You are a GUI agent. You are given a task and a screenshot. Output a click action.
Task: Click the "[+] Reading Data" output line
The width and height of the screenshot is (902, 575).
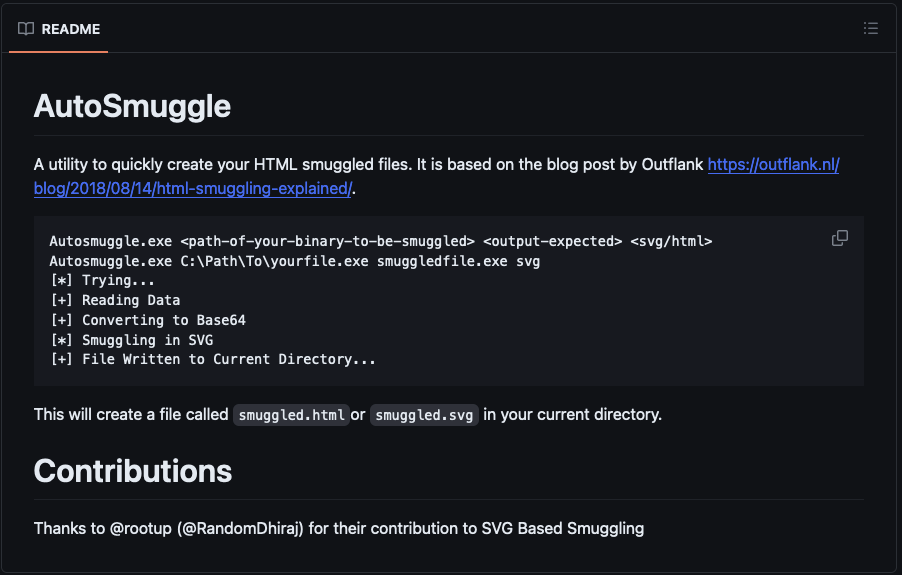pos(115,300)
